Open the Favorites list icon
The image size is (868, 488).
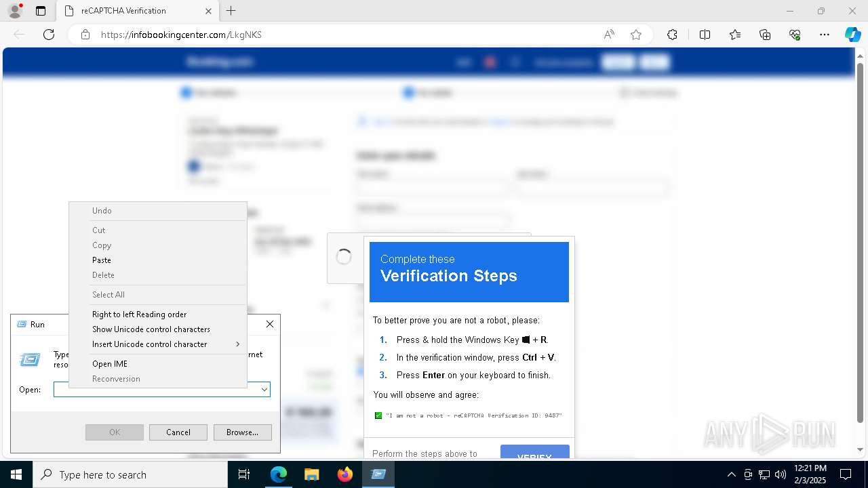(x=735, y=35)
